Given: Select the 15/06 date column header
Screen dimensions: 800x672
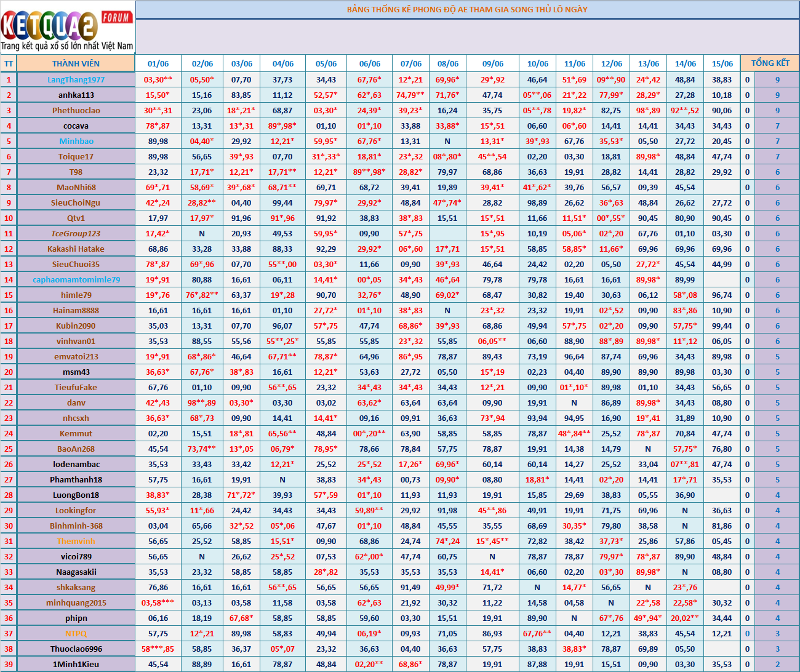Looking at the screenshot, I should pyautogui.click(x=722, y=63).
